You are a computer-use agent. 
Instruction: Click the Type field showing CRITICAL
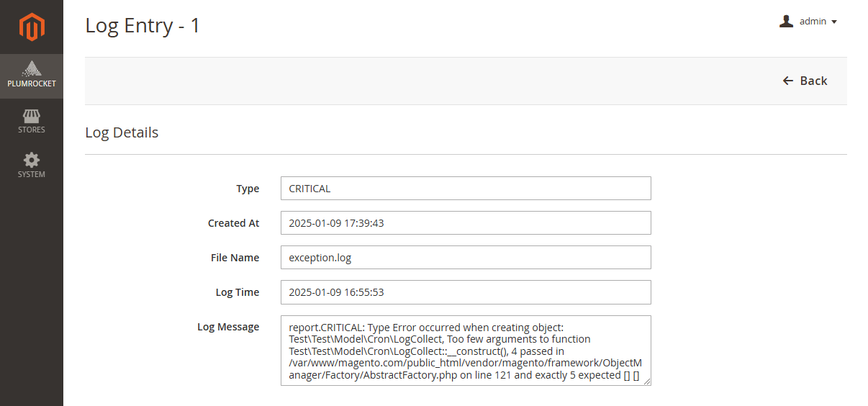(x=466, y=189)
